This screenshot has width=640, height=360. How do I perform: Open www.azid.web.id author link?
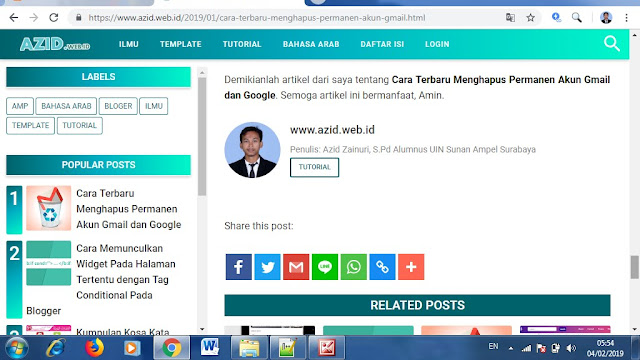point(332,130)
